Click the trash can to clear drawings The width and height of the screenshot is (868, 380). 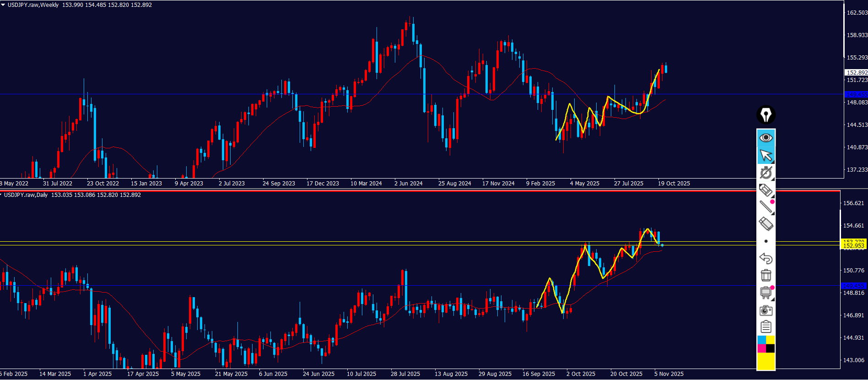pyautogui.click(x=766, y=275)
